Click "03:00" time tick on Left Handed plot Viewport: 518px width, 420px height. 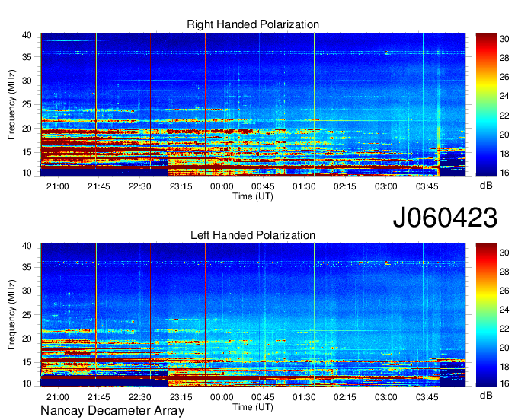tap(386, 397)
